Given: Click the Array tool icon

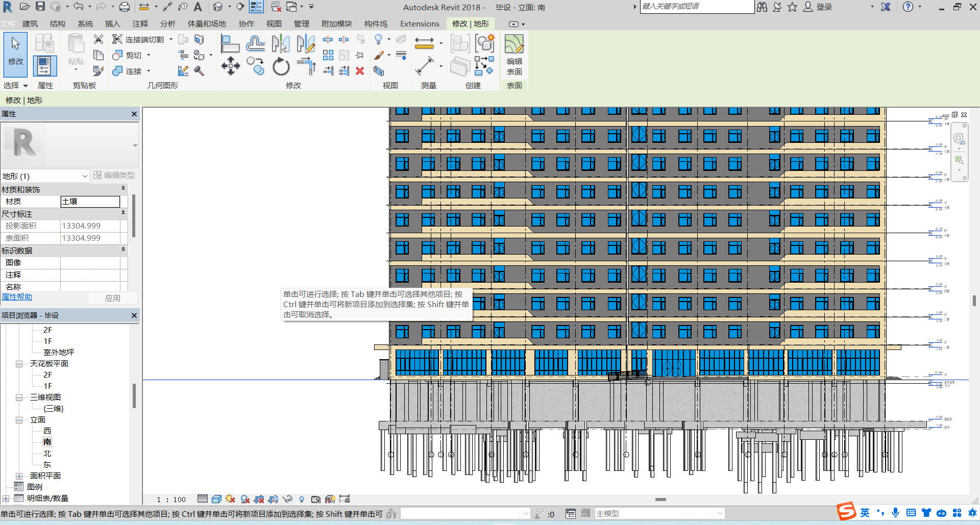Looking at the screenshot, I should click(x=328, y=55).
